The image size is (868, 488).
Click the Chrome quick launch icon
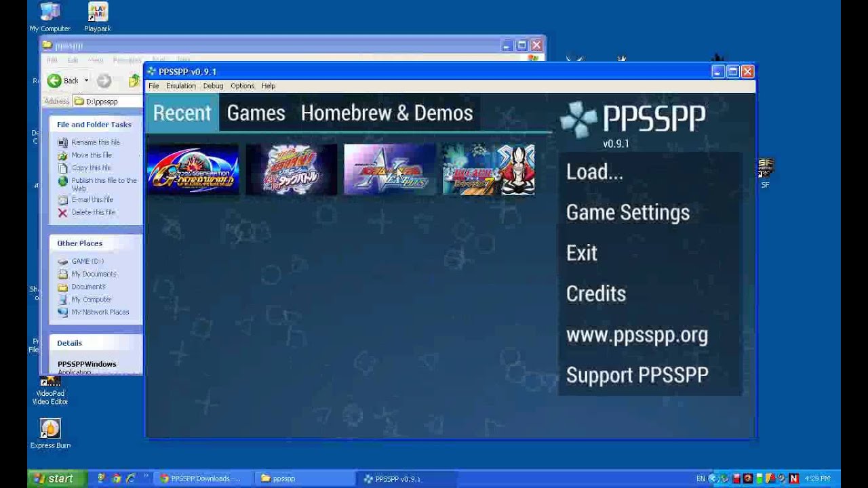(x=117, y=479)
